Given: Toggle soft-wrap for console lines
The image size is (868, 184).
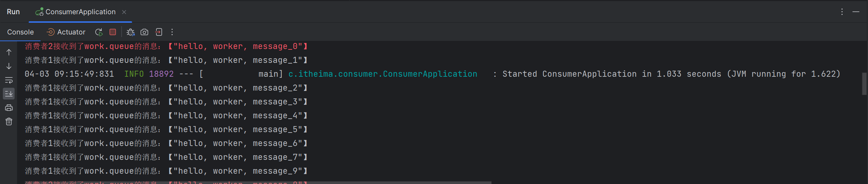Looking at the screenshot, I should point(9,80).
